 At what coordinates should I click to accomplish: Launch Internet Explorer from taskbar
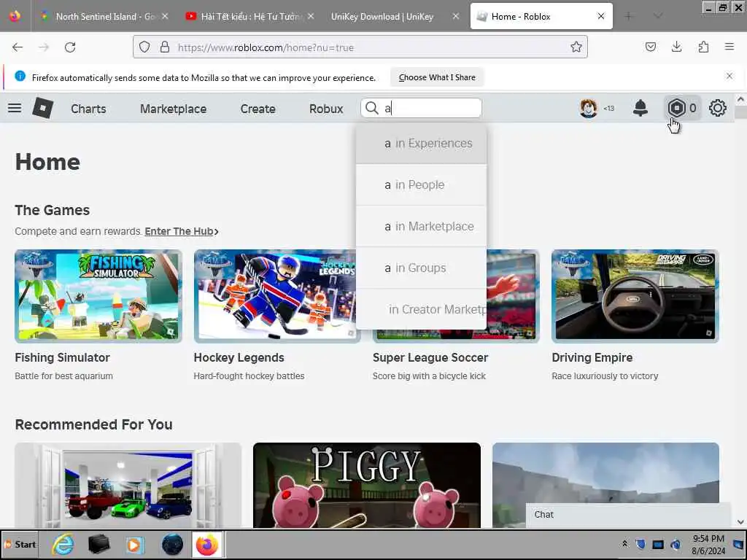63,544
